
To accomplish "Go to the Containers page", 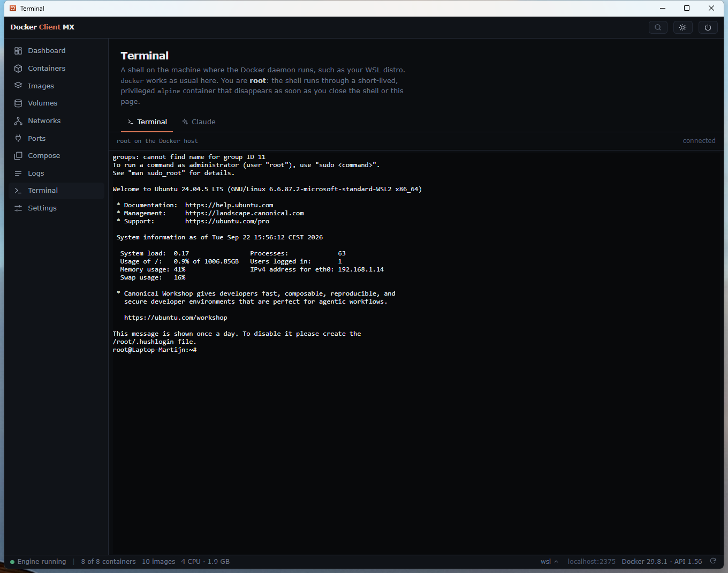I will pos(56,69).
